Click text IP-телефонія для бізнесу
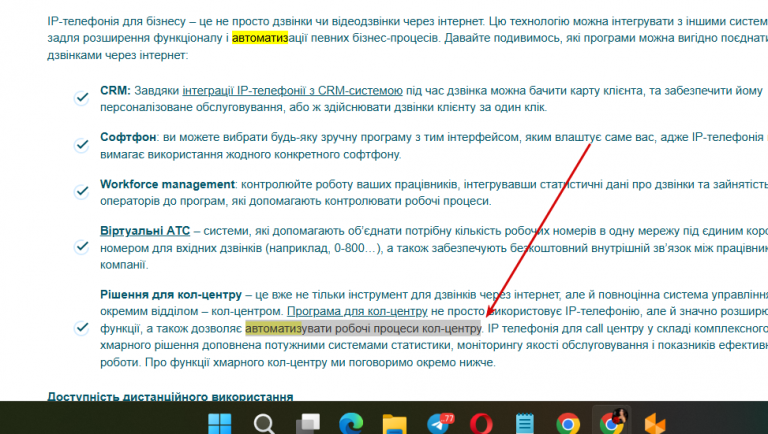This screenshot has width=768, height=434. tap(117, 21)
